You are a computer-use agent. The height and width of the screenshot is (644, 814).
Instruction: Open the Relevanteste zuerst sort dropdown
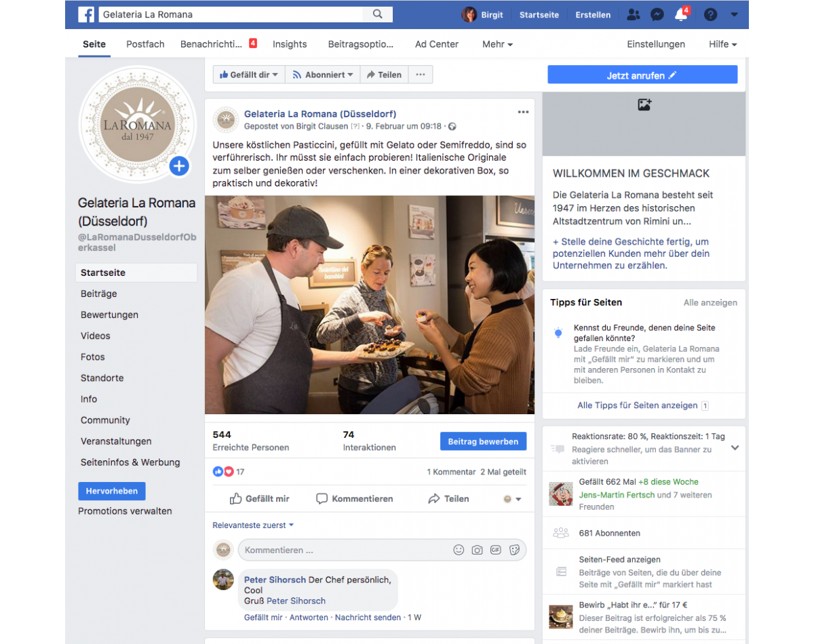point(253,525)
